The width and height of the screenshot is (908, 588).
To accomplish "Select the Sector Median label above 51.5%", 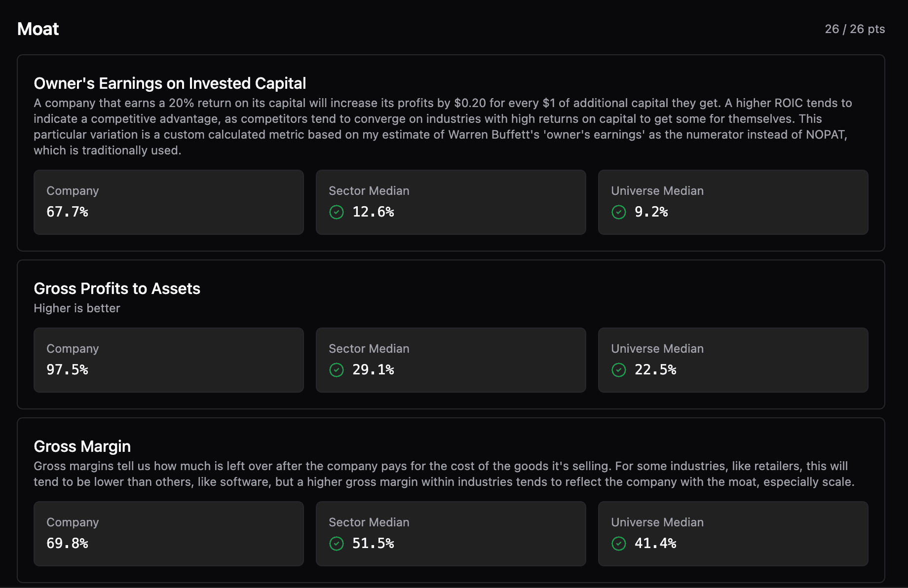I will (x=369, y=522).
